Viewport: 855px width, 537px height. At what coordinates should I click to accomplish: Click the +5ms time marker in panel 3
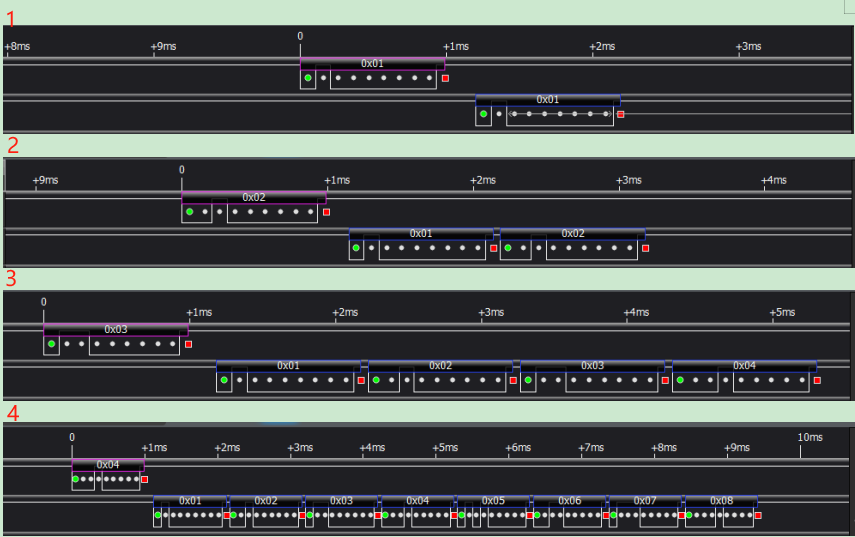pos(781,312)
